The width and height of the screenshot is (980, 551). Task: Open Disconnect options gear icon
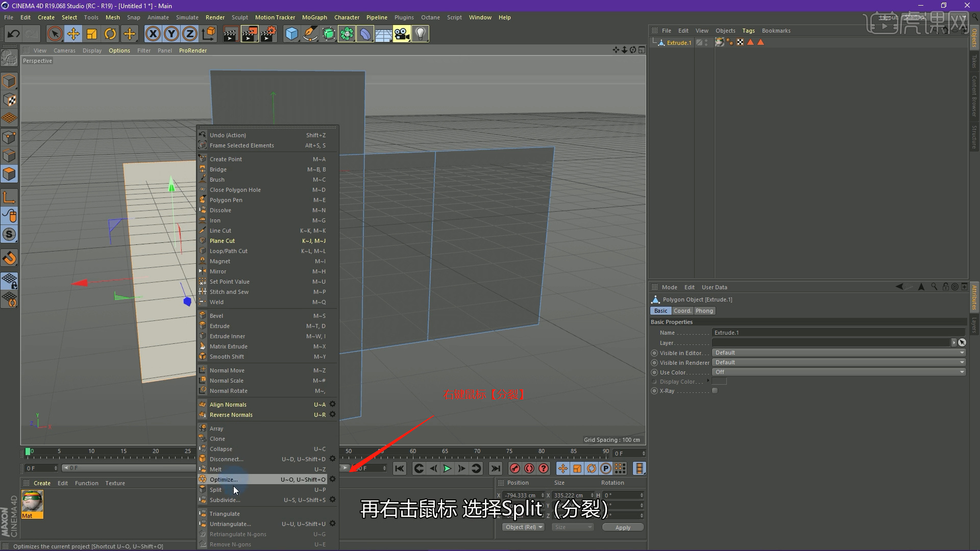[332, 459]
